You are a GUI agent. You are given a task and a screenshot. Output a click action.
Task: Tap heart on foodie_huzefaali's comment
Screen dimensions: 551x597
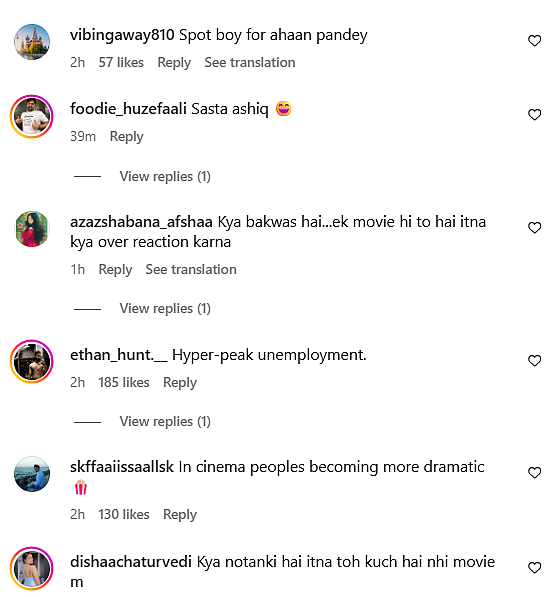click(x=534, y=114)
